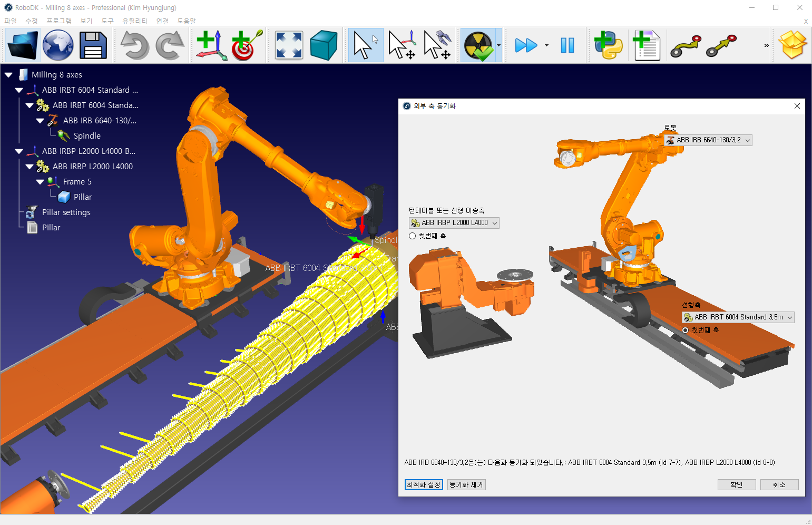Open robot dropdown ABB IRB 6640-130/3.2
812x525 pixels.
pos(708,140)
